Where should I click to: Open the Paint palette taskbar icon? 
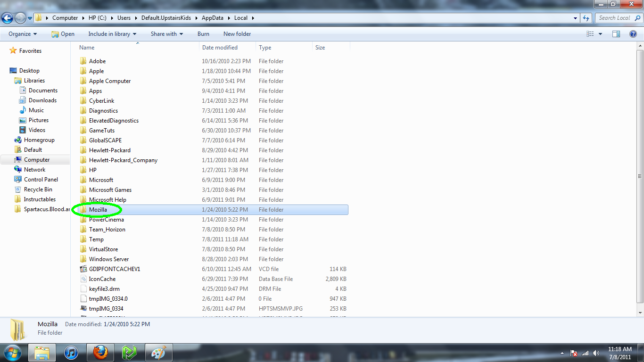[x=159, y=352]
